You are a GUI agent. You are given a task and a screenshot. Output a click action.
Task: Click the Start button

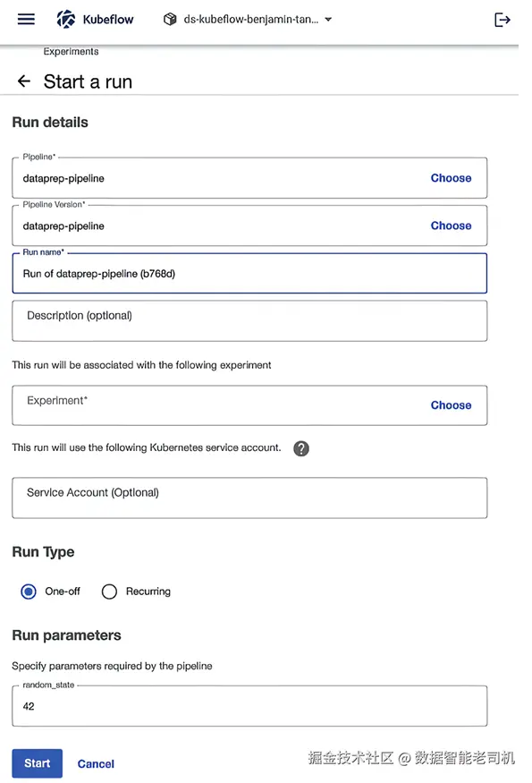pyautogui.click(x=38, y=763)
